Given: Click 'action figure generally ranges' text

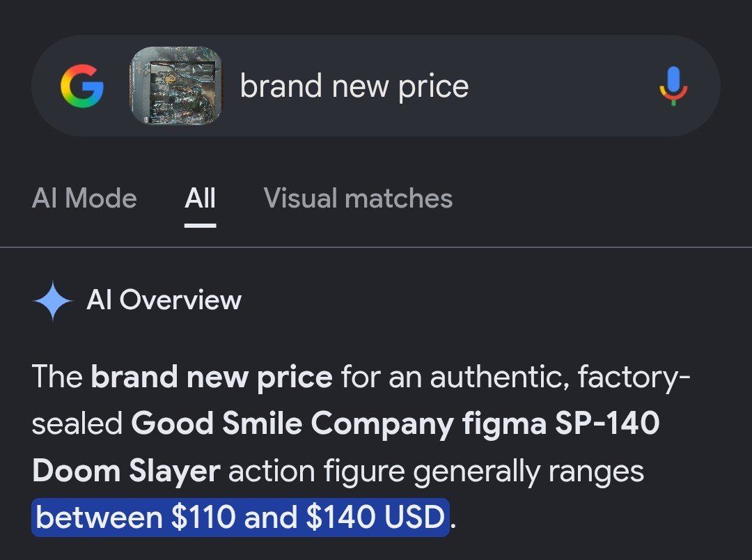Looking at the screenshot, I should coord(437,471).
